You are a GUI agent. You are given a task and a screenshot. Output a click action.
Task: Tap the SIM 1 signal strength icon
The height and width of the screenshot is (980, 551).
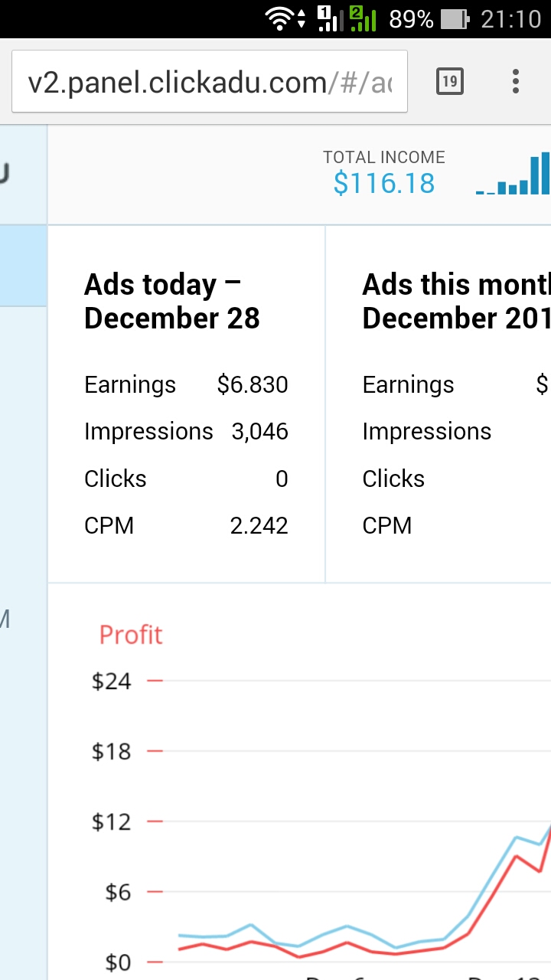(x=328, y=18)
